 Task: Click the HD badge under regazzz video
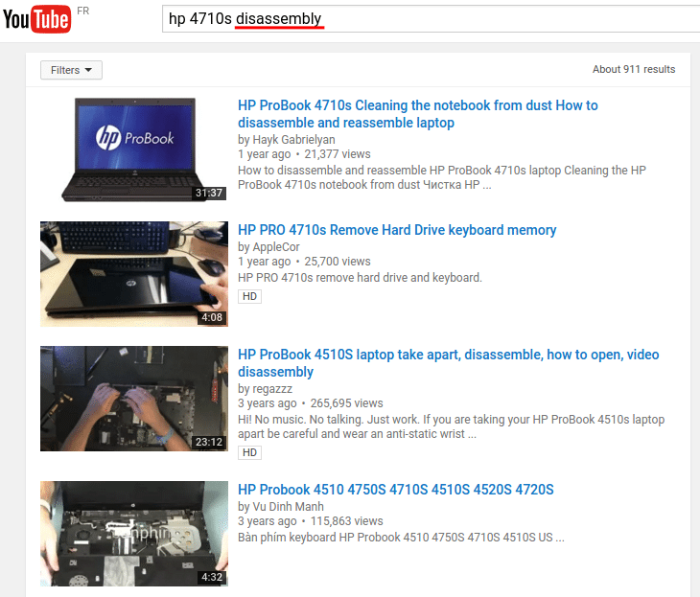tap(249, 452)
